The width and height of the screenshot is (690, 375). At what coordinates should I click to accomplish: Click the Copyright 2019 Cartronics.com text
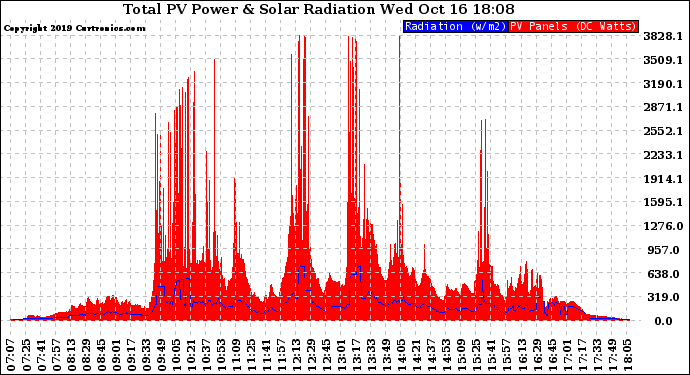(x=74, y=28)
